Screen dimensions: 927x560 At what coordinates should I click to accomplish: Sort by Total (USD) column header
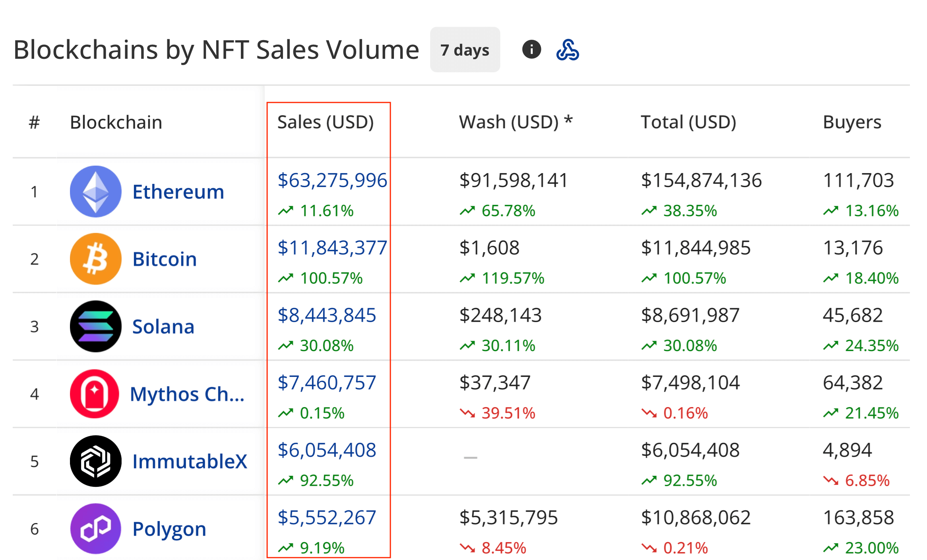[x=688, y=122]
